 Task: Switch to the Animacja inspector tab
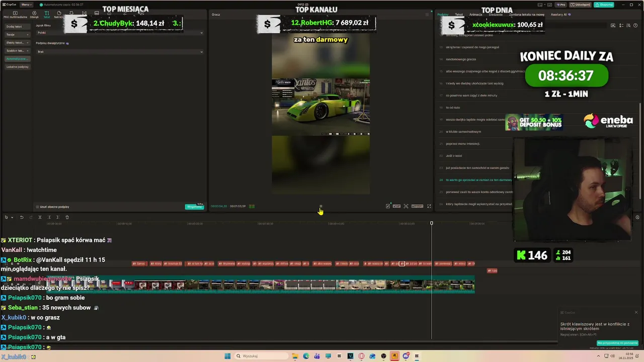pos(475,15)
